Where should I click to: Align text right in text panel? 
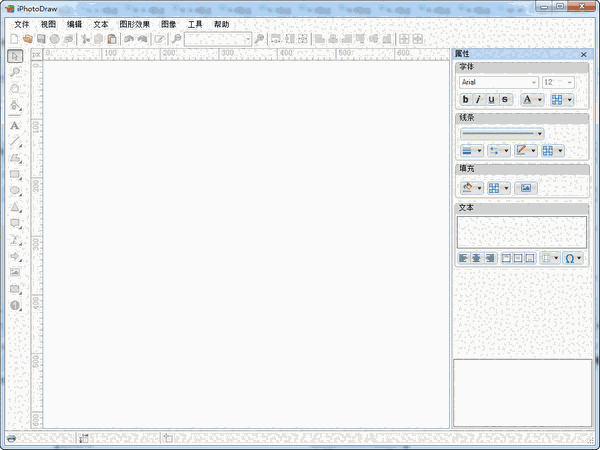(490, 258)
